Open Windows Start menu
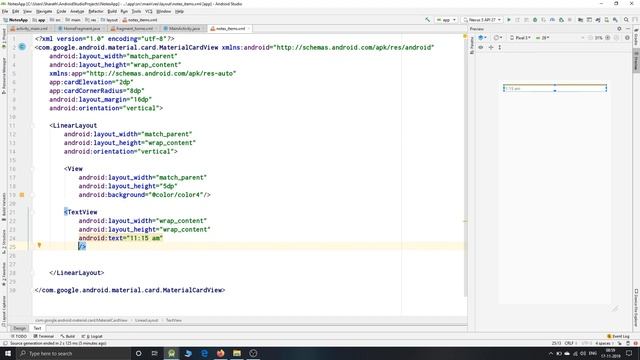The image size is (640, 360). click(x=8, y=353)
